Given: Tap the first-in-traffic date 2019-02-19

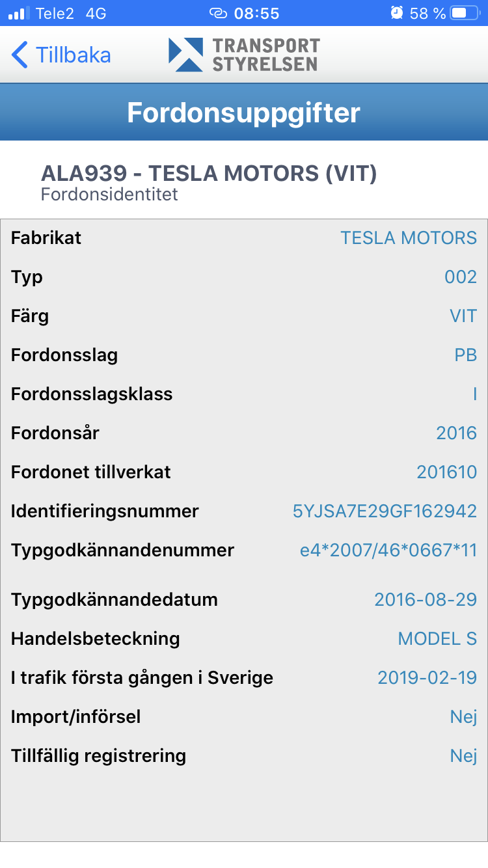Looking at the screenshot, I should click(427, 678).
